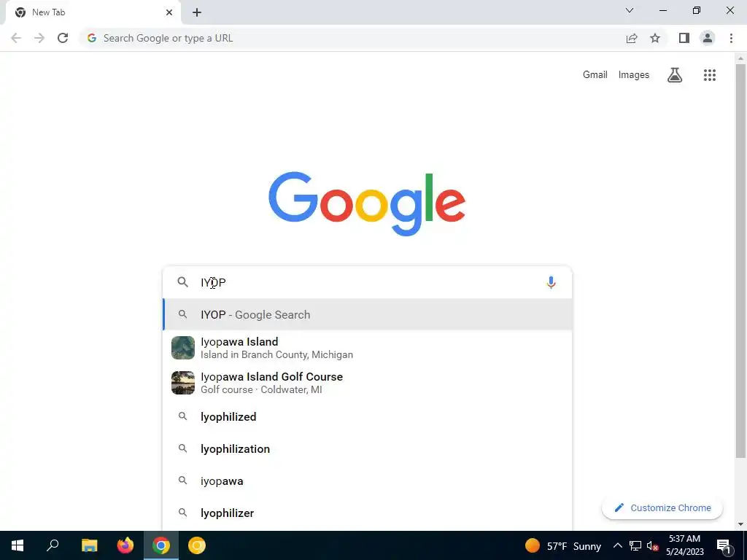
Task: Click the magnifier icon in search box
Action: click(182, 282)
